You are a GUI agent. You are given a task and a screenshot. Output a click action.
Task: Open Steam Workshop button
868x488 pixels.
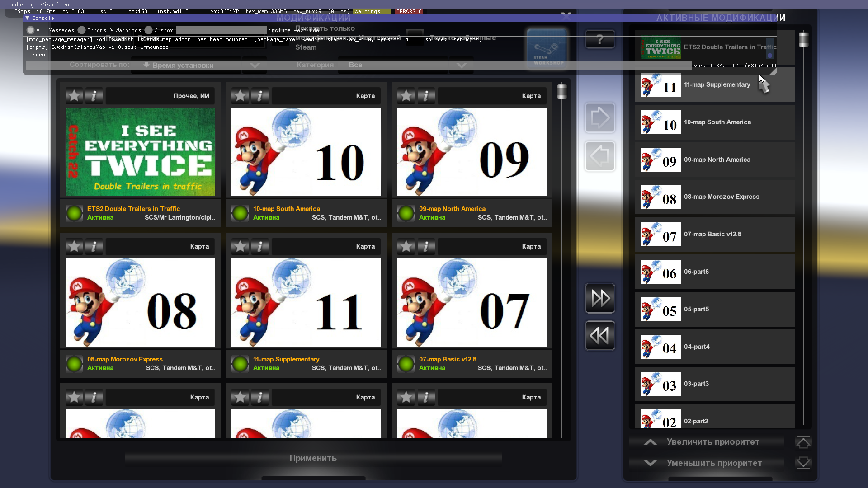pos(547,49)
